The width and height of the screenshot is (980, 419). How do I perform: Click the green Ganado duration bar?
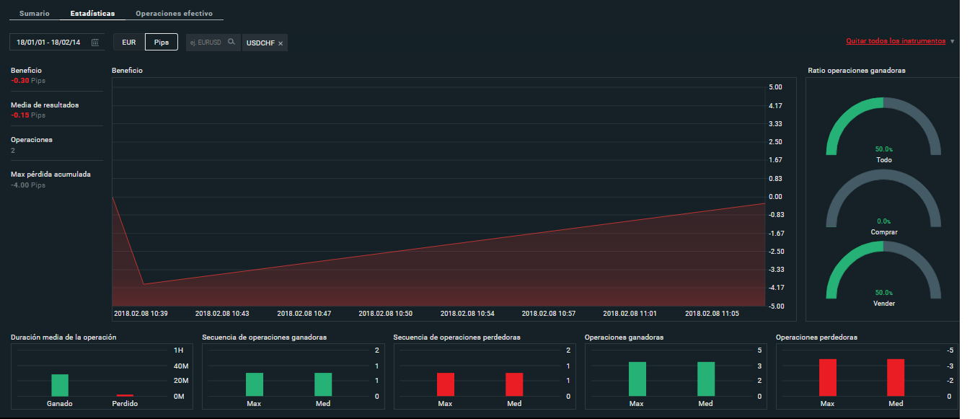[60, 385]
